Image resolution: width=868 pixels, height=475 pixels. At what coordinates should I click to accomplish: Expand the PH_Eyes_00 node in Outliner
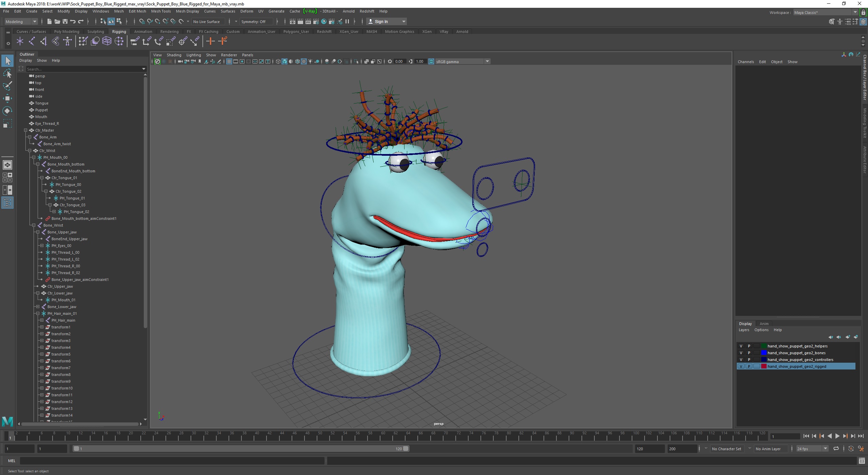[42, 246]
